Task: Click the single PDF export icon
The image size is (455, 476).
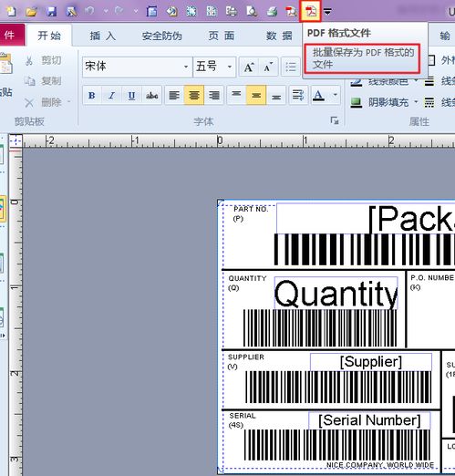Action: point(291,12)
